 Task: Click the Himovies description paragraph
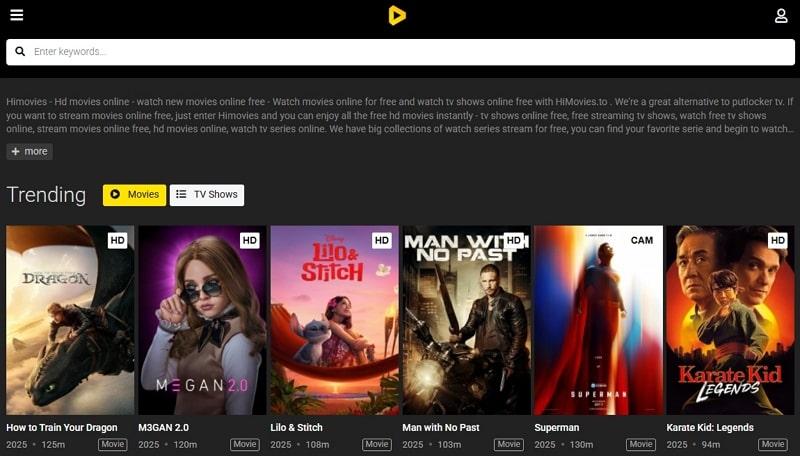400,115
